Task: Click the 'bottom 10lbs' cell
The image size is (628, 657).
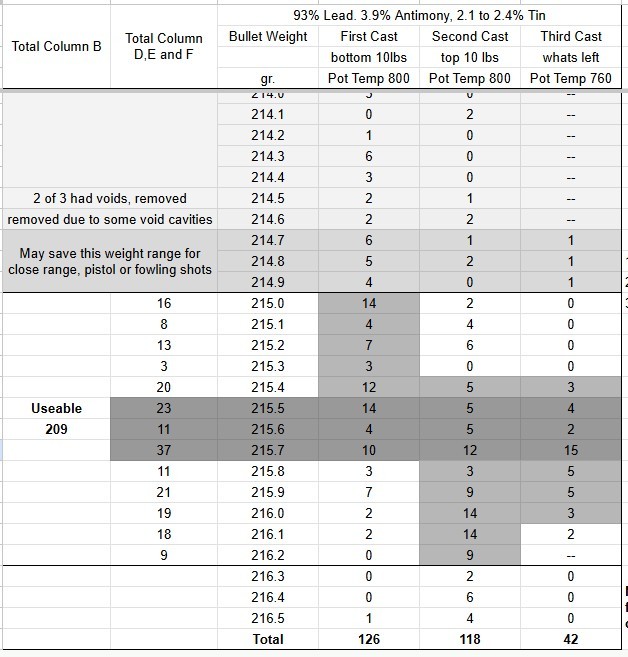Action: pos(369,57)
